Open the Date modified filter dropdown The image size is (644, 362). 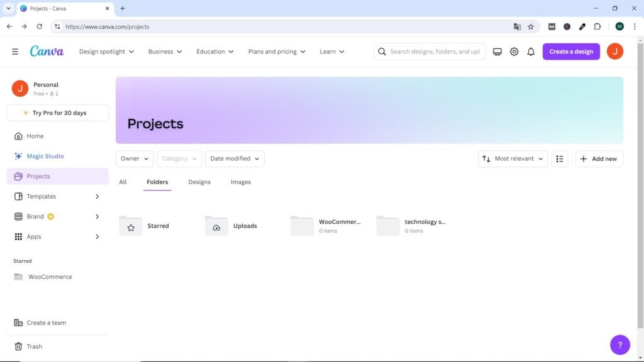click(235, 159)
